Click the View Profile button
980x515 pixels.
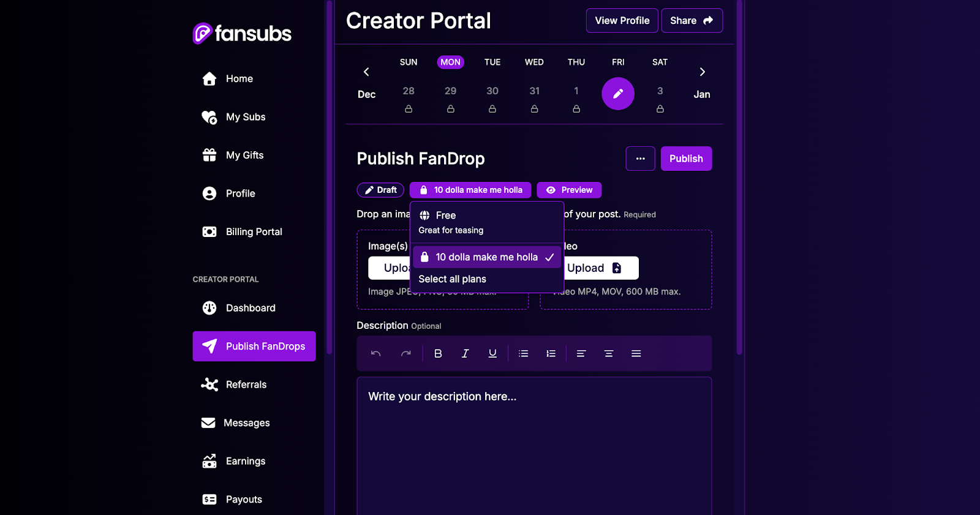[622, 21]
